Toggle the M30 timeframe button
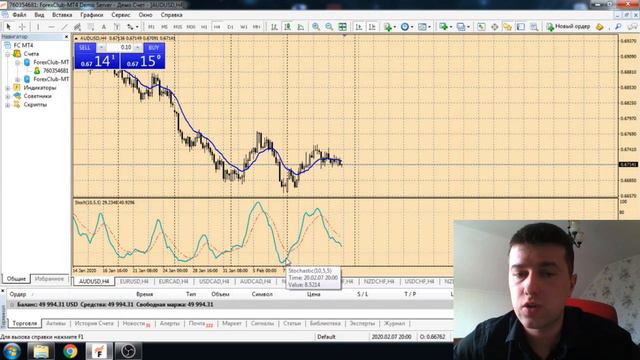This screenshot has height=360, width=640. (x=191, y=27)
